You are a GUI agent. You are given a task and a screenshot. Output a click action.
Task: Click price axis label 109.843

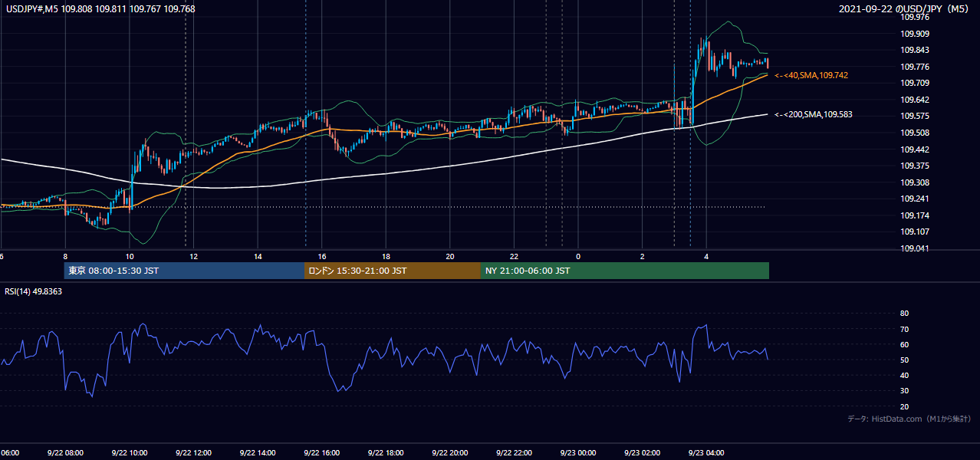[x=915, y=50]
